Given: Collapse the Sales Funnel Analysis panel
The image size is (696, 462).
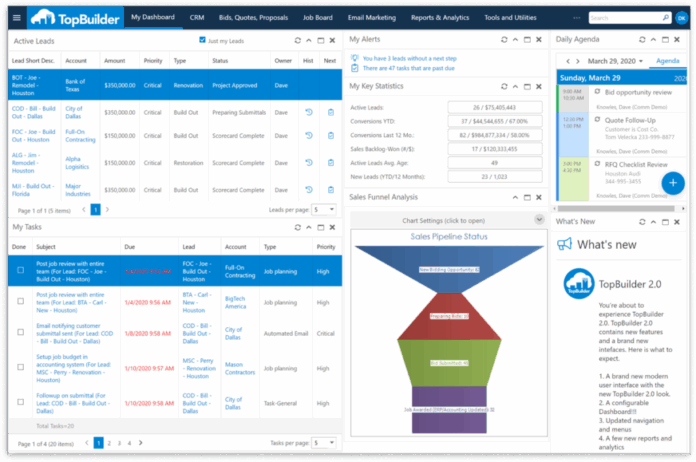Looking at the screenshot, I should click(x=515, y=197).
